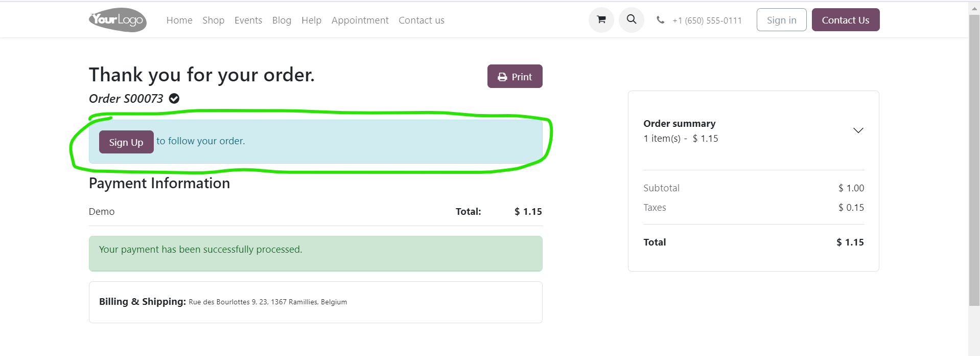
Task: Click the search magnifier icon
Action: pos(632,20)
